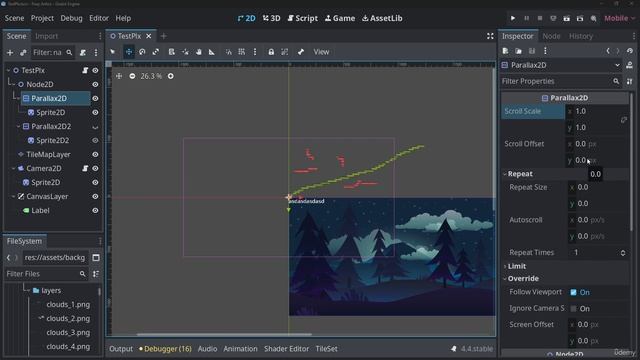640x360 pixels.
Task: Collapse the Parallax2D2 tree node
Action: [x=18, y=127]
